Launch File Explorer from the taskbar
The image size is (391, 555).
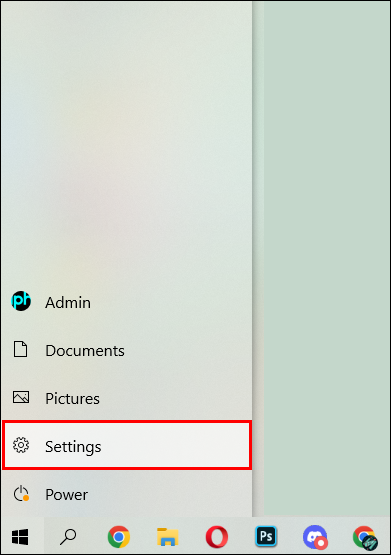168,537
